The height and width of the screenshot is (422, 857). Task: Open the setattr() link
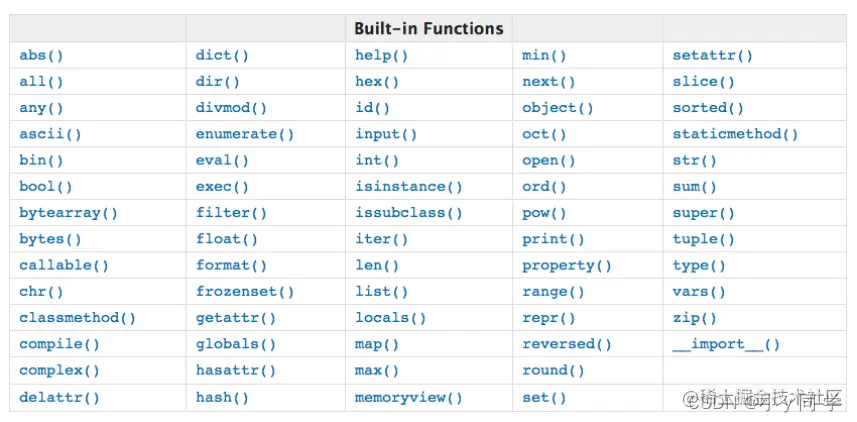coord(713,56)
